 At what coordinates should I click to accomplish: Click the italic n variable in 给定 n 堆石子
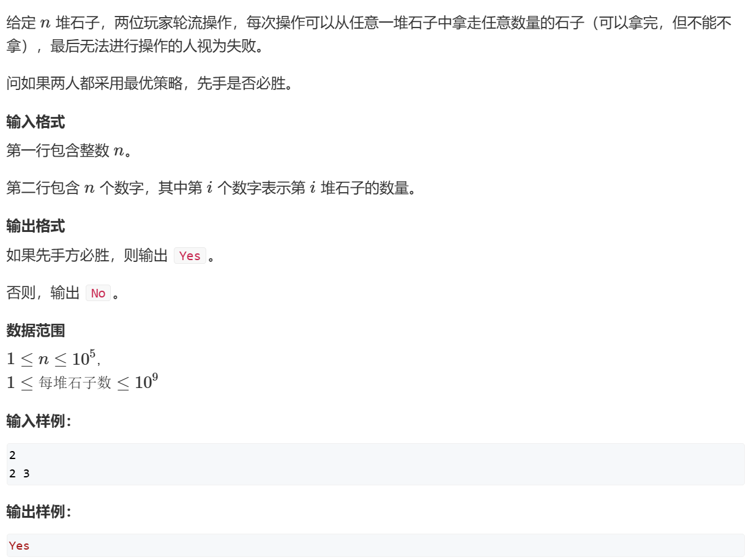[x=45, y=25]
